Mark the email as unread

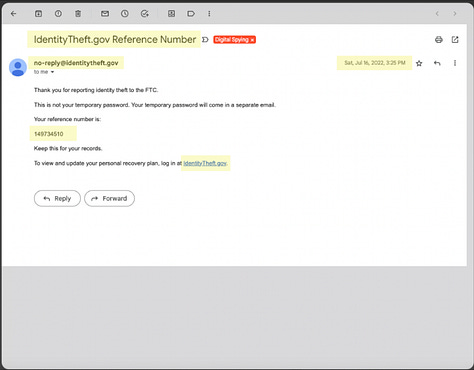click(105, 14)
